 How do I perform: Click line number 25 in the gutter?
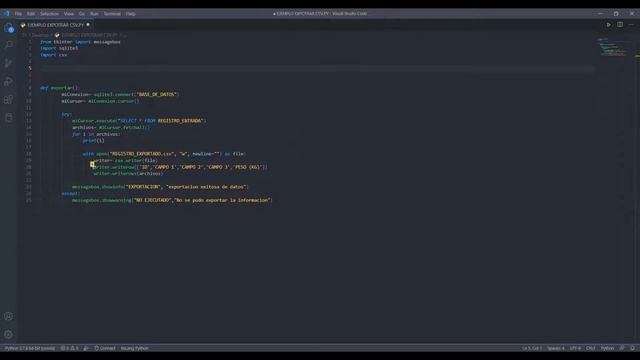[x=29, y=200]
